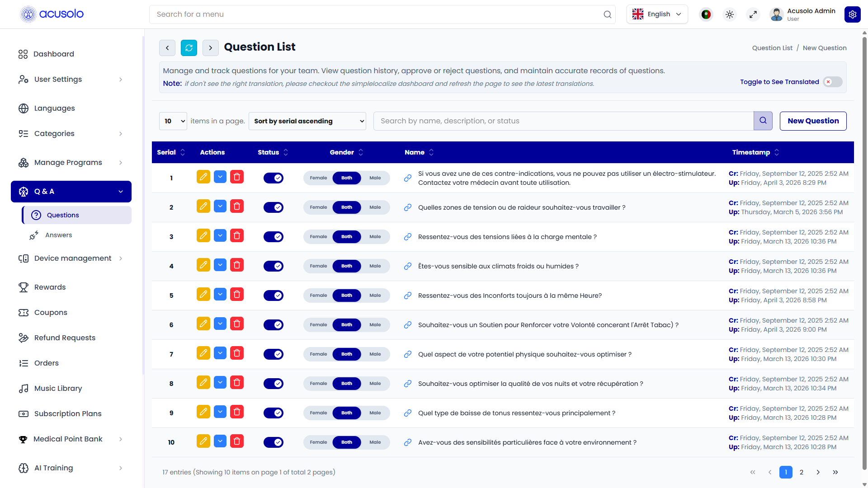868x488 pixels.
Task: Toggle light theme sun icon
Action: (x=730, y=14)
